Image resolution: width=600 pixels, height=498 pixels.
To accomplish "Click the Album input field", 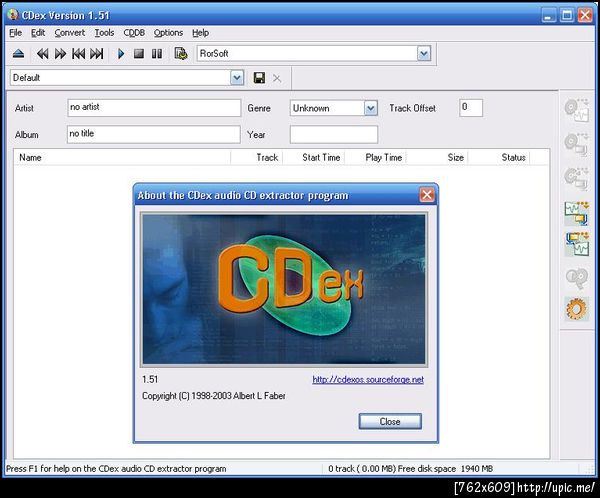I will coord(154,134).
